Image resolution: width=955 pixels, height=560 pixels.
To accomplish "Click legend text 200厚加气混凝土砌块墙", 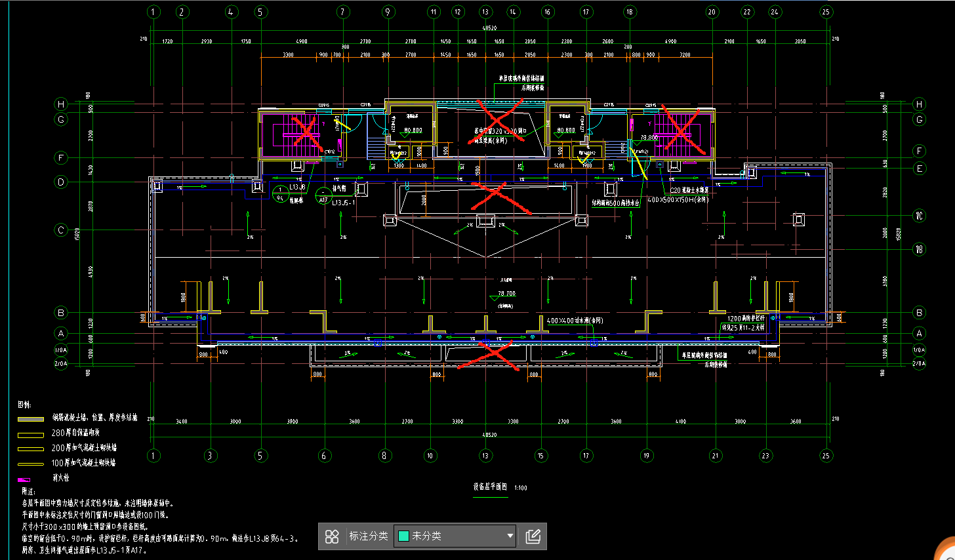I will tap(84, 448).
